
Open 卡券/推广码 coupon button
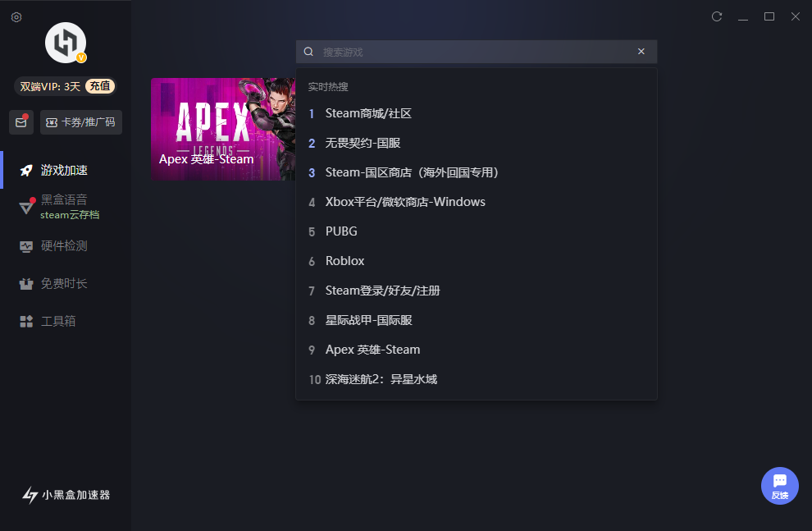[80, 122]
